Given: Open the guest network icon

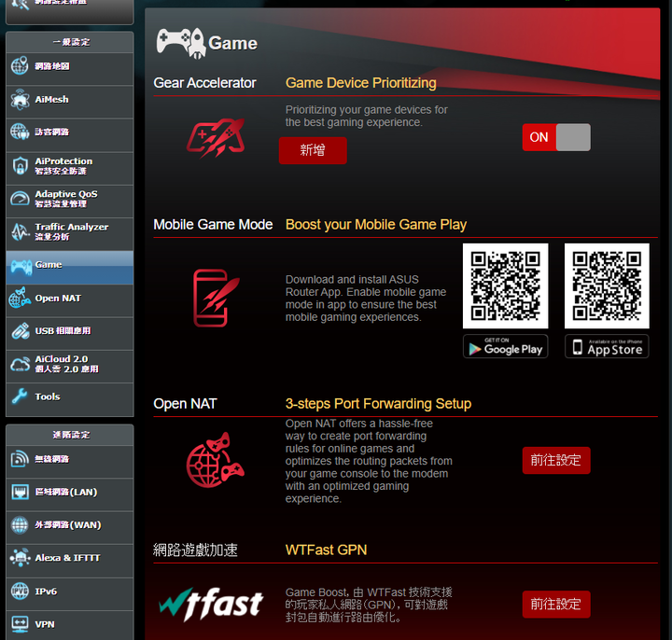Looking at the screenshot, I should 20,132.
